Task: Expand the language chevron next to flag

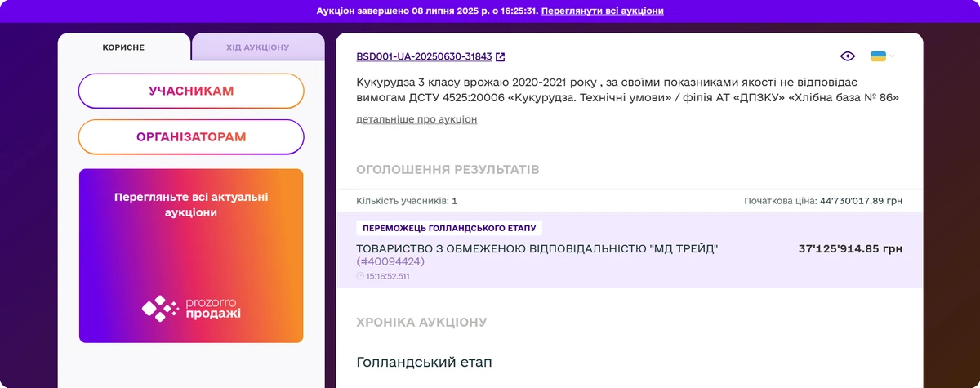Action: pos(893,56)
